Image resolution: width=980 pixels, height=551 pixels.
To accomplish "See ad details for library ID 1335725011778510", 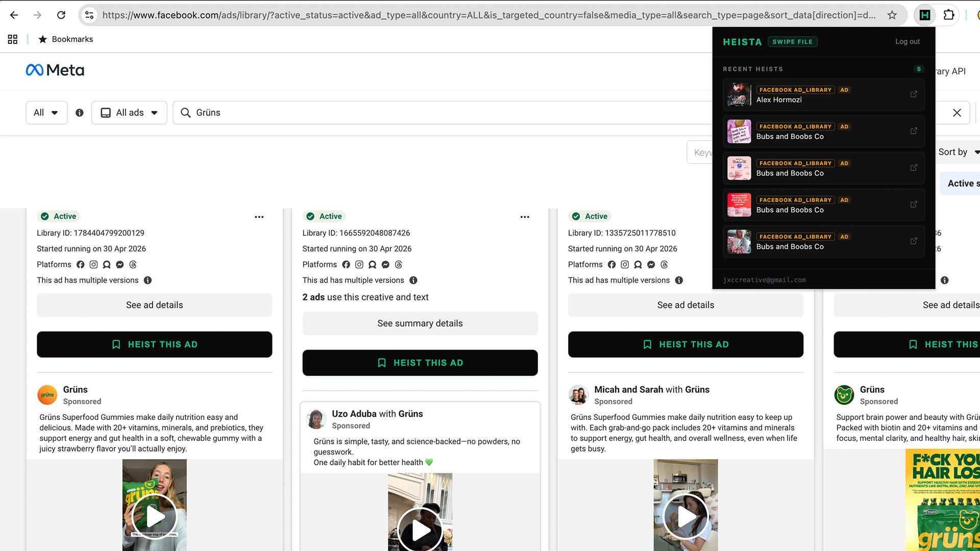I will coord(685,305).
